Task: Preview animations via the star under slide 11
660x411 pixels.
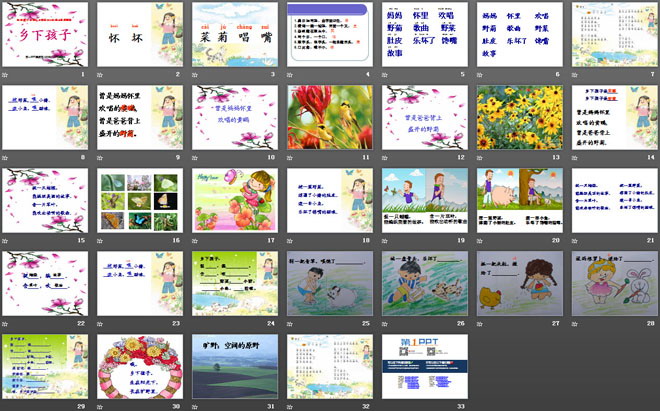Action: (291, 158)
